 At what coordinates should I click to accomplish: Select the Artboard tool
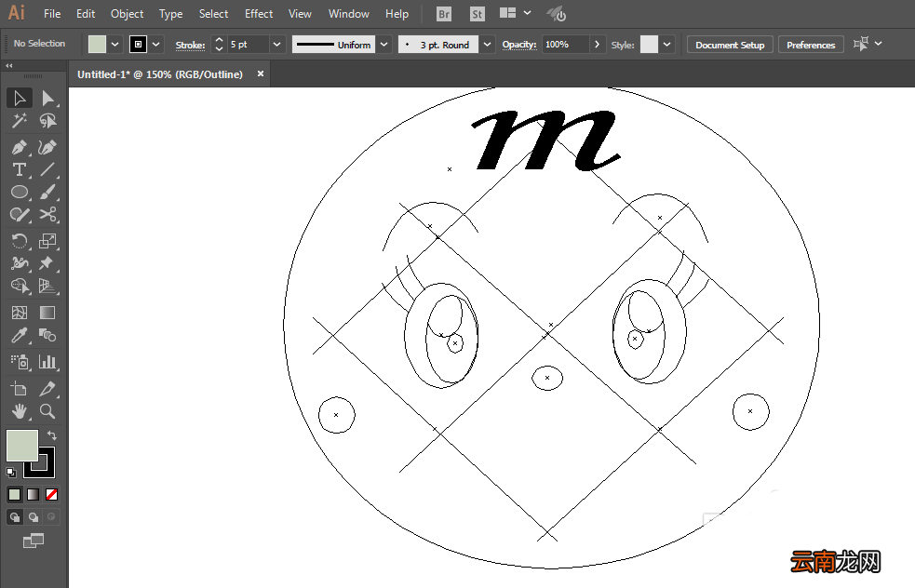(x=20, y=389)
